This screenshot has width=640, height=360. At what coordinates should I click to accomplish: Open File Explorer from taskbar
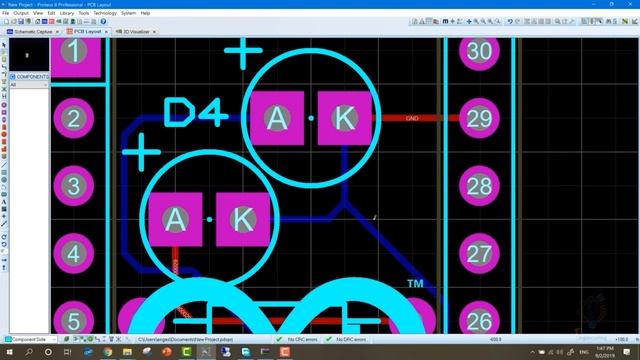[x=127, y=351]
